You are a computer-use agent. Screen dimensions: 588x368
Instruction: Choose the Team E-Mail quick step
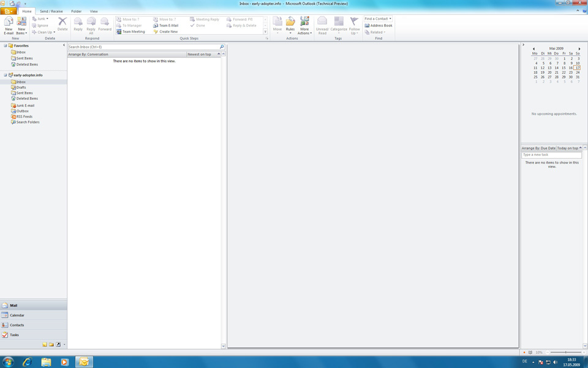pyautogui.click(x=166, y=26)
